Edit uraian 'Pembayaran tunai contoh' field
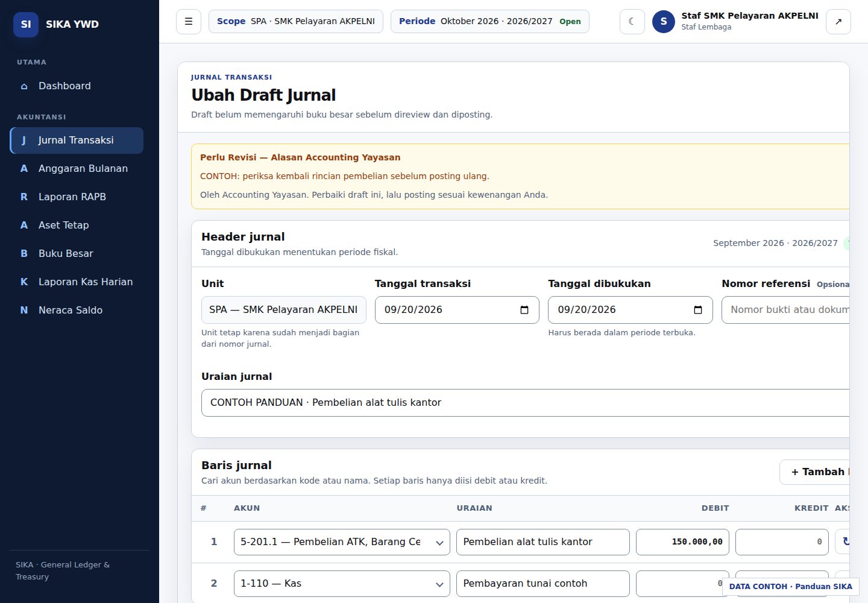Viewport: 868px width, 603px height. [543, 584]
